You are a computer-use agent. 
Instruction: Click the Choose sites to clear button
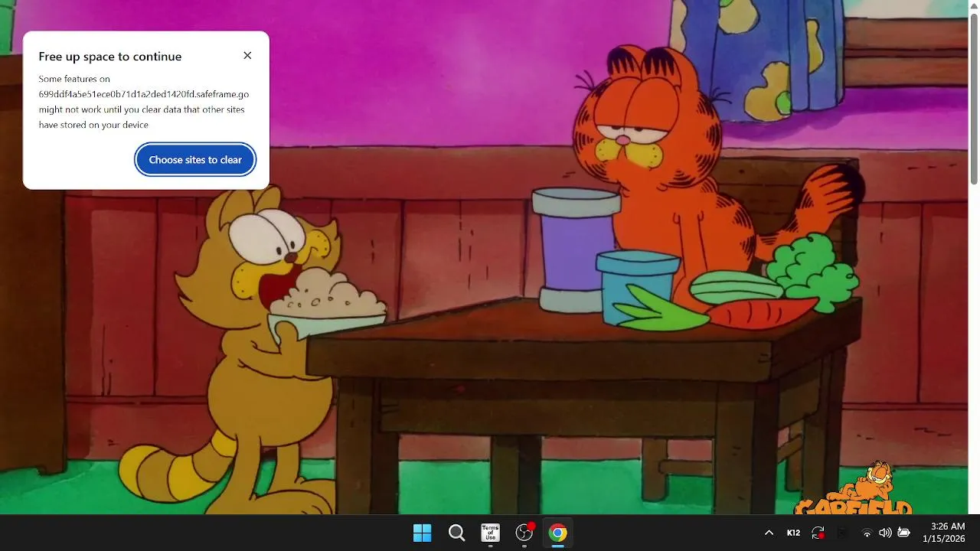point(195,160)
